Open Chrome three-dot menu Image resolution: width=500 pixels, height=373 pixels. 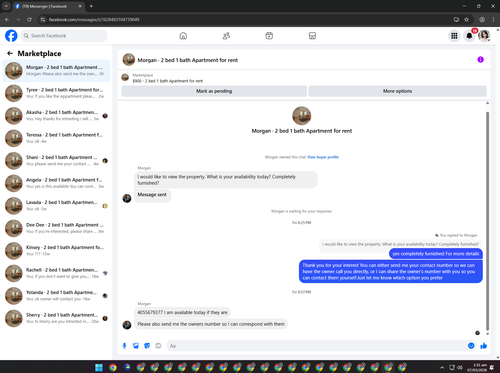[x=493, y=20]
